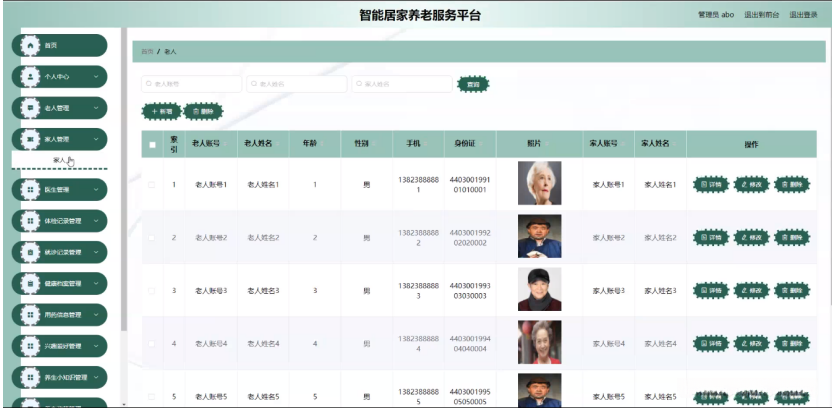Sort by the 照片 column arrows

coord(547,144)
